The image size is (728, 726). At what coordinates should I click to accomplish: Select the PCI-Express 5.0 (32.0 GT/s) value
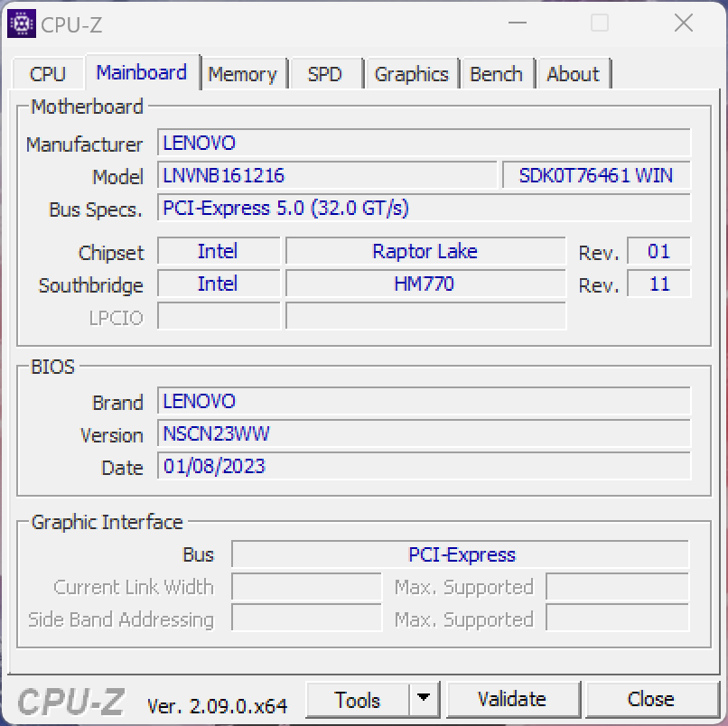424,208
